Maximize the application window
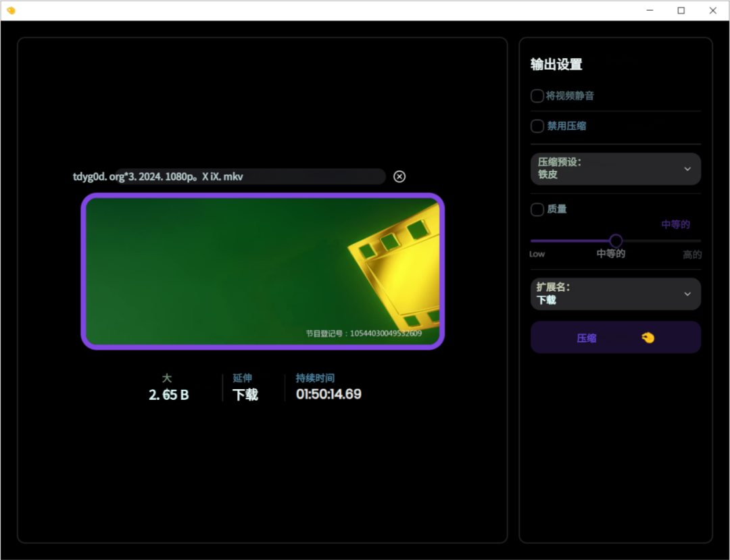The width and height of the screenshot is (730, 560). (681, 10)
